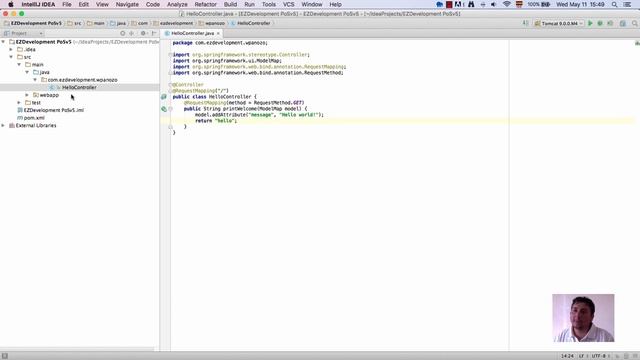640x360 pixels.
Task: Click the src breadcrumb in navigation bar
Action: click(75, 24)
